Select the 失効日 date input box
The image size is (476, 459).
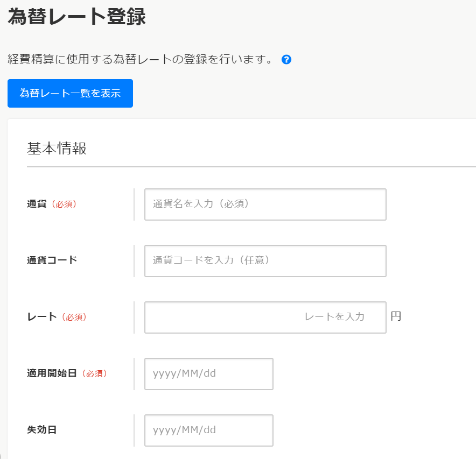[x=209, y=430]
